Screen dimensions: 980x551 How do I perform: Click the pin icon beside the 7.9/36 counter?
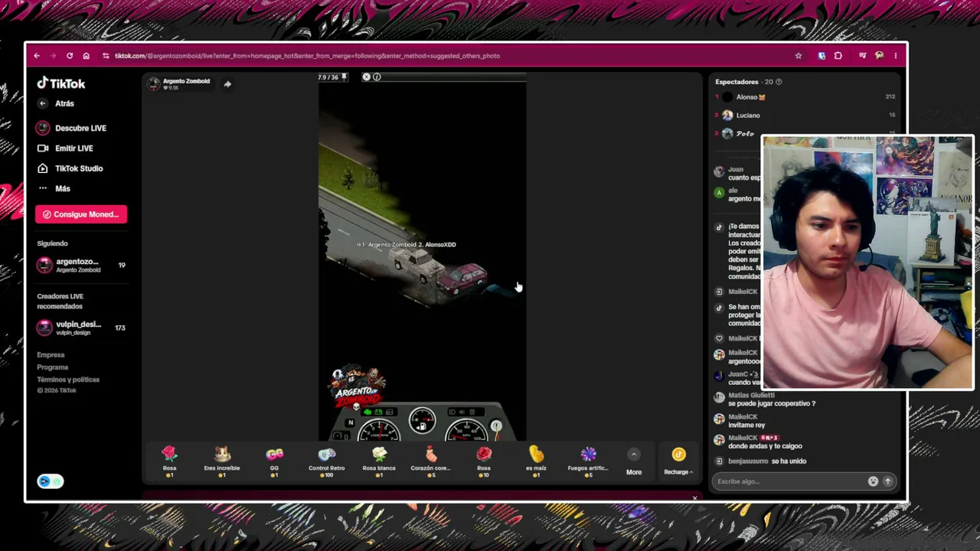[x=345, y=77]
